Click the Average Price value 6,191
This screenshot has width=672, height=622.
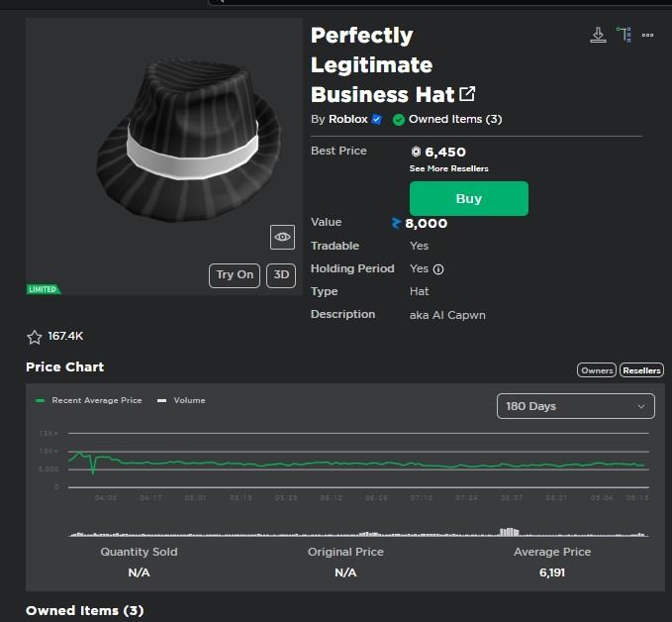pyautogui.click(x=552, y=572)
